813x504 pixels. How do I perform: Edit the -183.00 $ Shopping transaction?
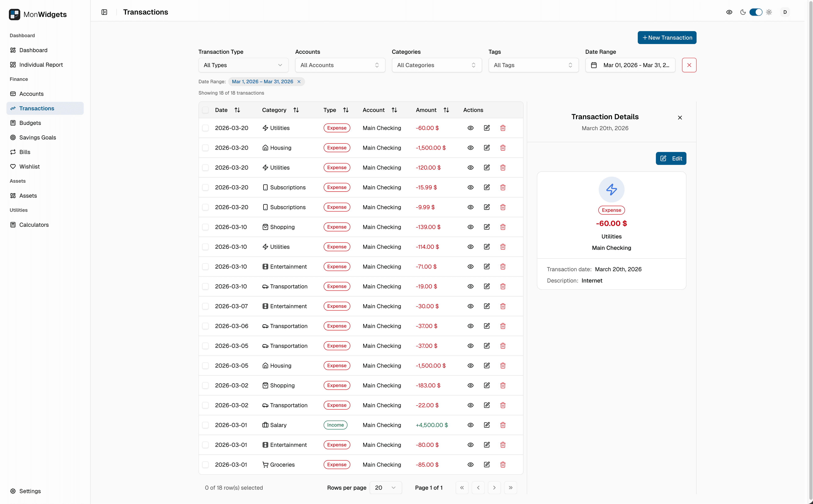(487, 385)
